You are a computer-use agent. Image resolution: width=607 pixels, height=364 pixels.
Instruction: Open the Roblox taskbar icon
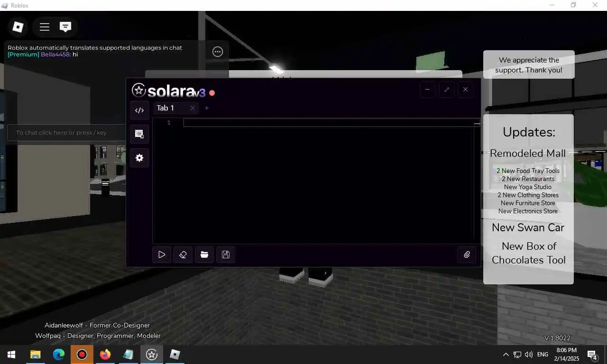pyautogui.click(x=175, y=355)
